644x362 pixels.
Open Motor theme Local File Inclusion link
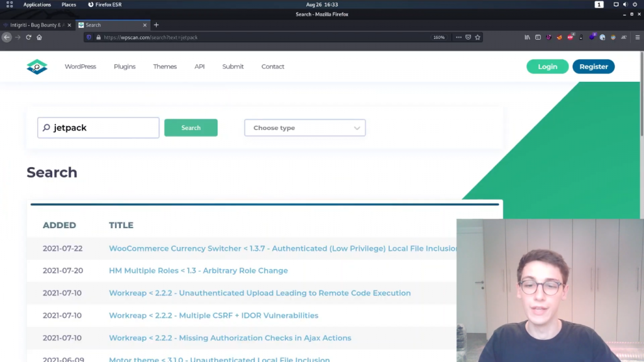tap(219, 359)
